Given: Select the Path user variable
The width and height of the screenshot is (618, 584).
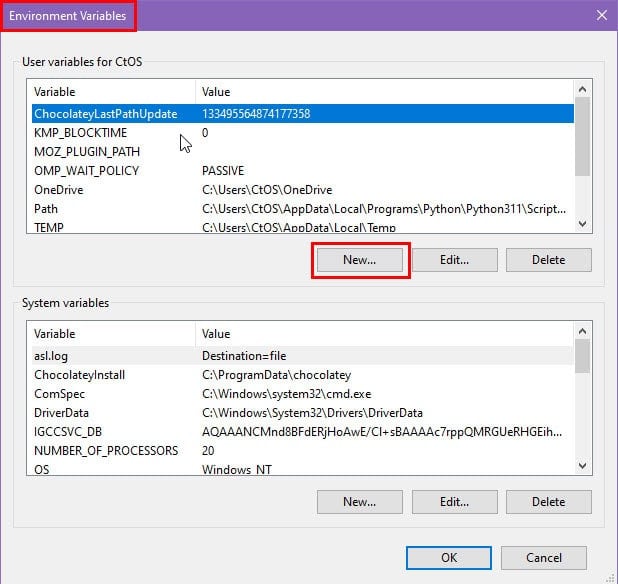Looking at the screenshot, I should (303, 208).
